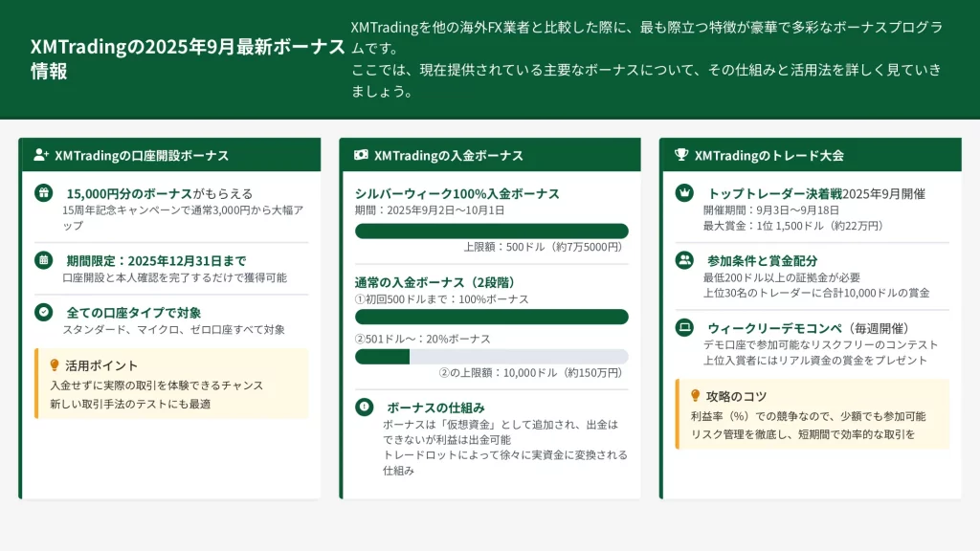Click the ウィークリーデモコンペ（毎週開催） heading text

tap(808, 328)
